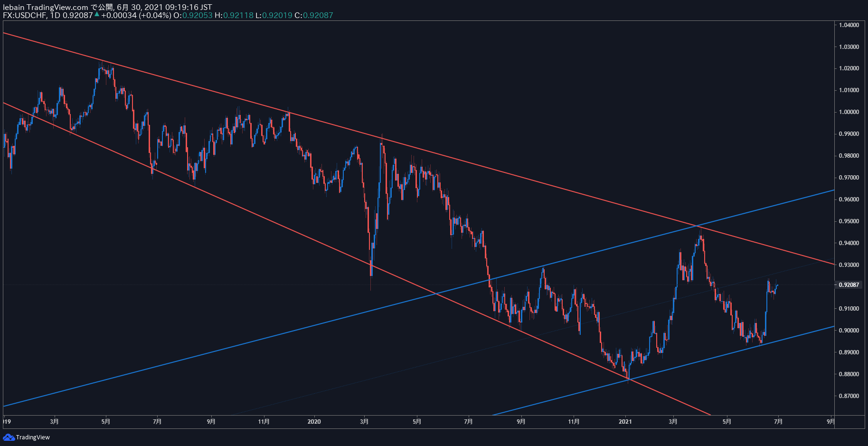The image size is (868, 446).
Task: Click the 3月 label right after 2021
Action: pos(673,422)
